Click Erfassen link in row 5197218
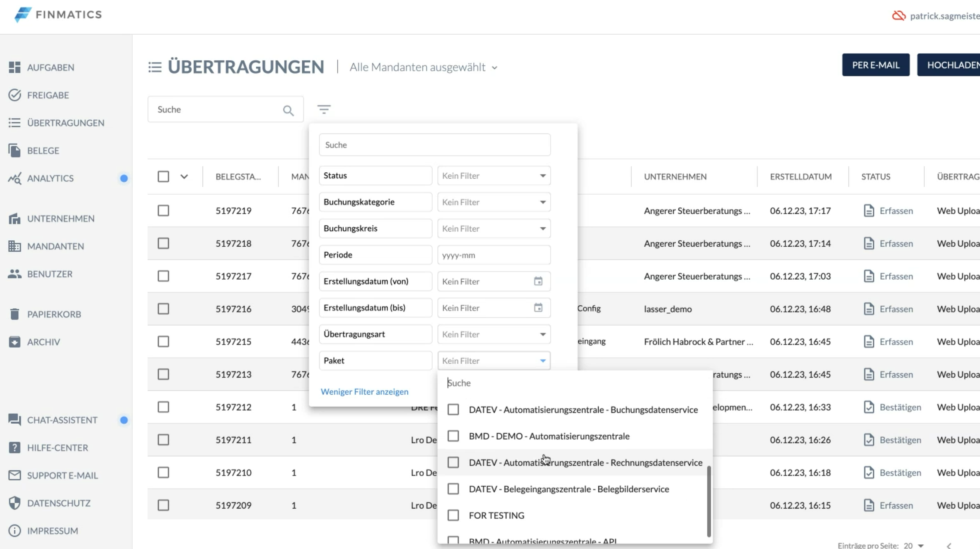980x549 pixels. 896,243
